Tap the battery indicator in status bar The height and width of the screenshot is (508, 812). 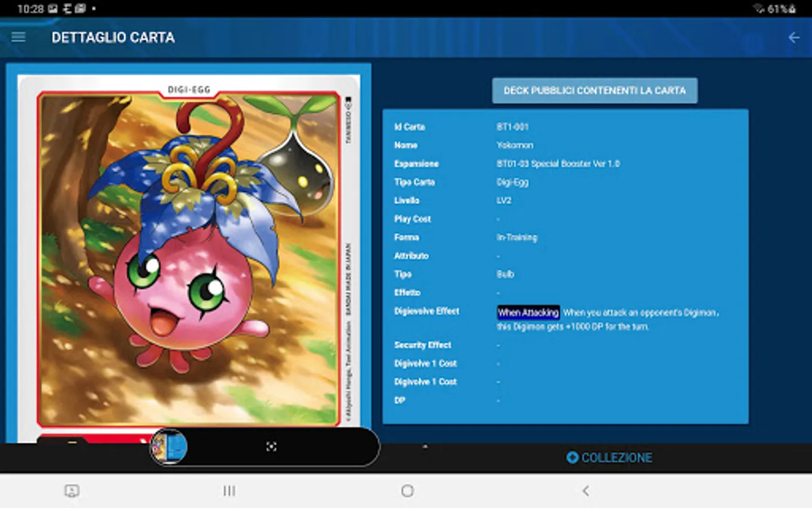[781, 8]
